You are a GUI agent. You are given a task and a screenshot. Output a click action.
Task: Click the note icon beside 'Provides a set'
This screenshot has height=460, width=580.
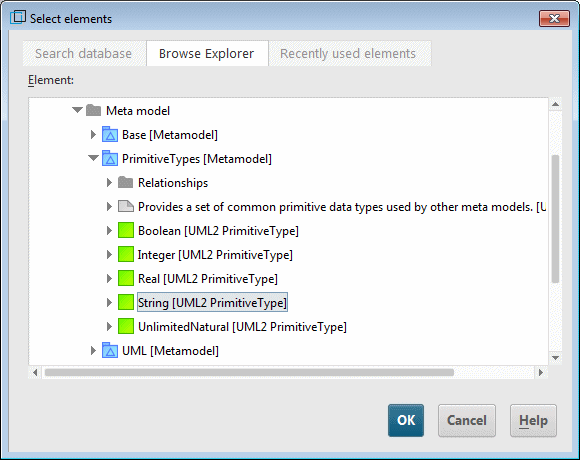[126, 206]
